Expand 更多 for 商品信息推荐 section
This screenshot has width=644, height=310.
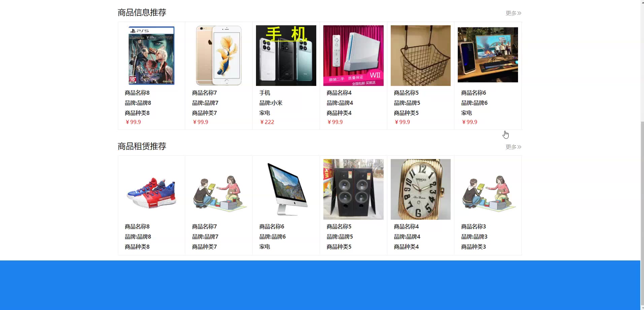(513, 13)
